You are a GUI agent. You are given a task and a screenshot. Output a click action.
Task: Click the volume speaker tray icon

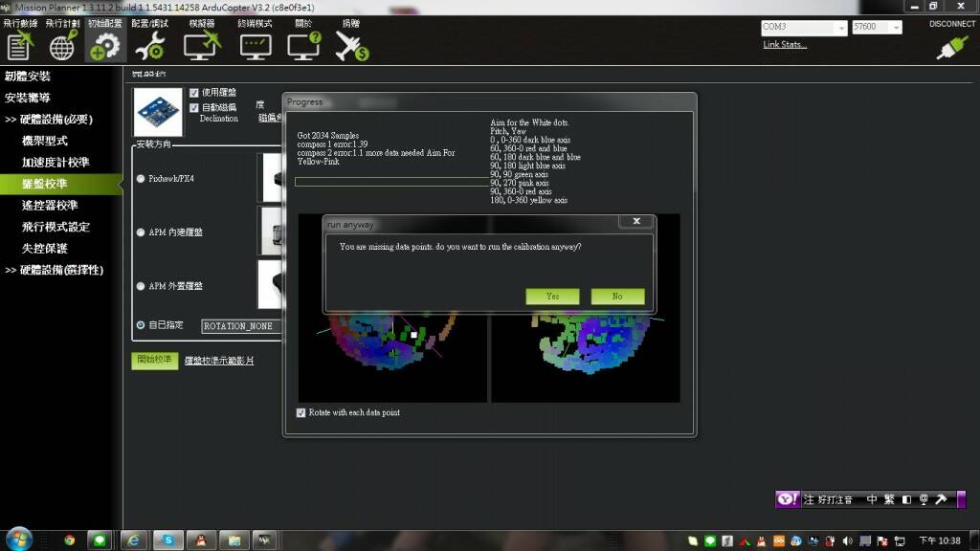(848, 541)
